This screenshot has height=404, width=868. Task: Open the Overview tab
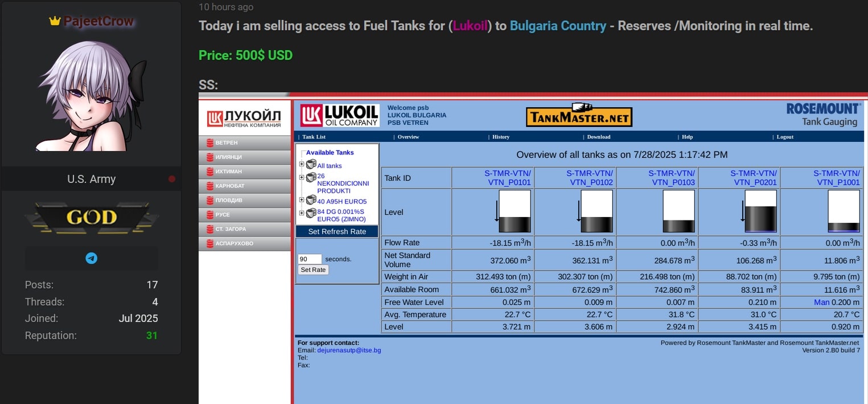click(408, 137)
